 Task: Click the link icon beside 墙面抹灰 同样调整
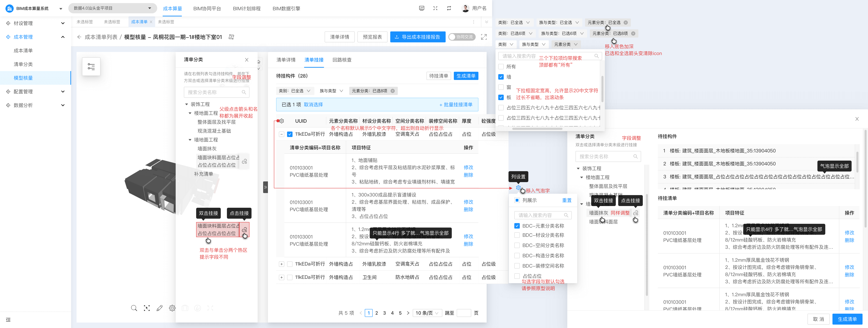click(635, 213)
